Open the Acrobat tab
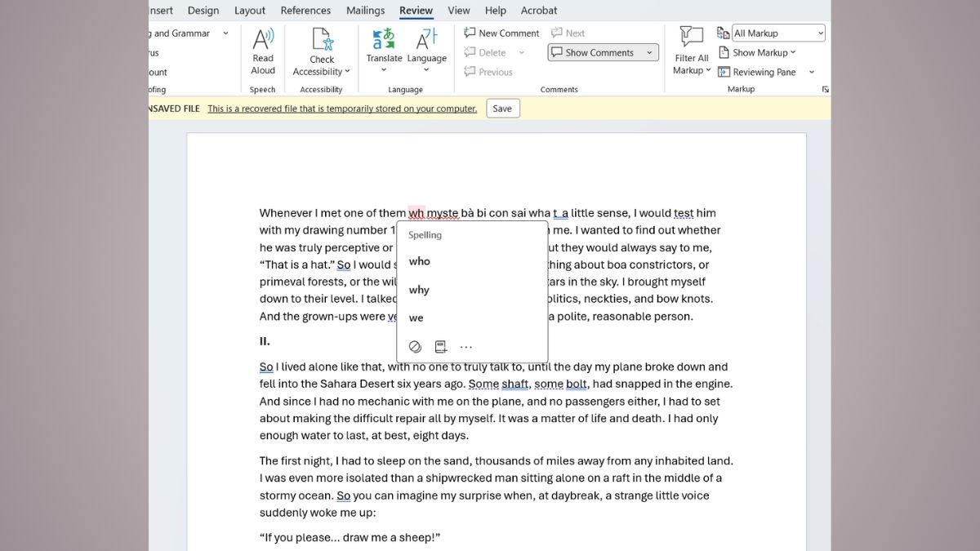980x551 pixels. pyautogui.click(x=539, y=11)
